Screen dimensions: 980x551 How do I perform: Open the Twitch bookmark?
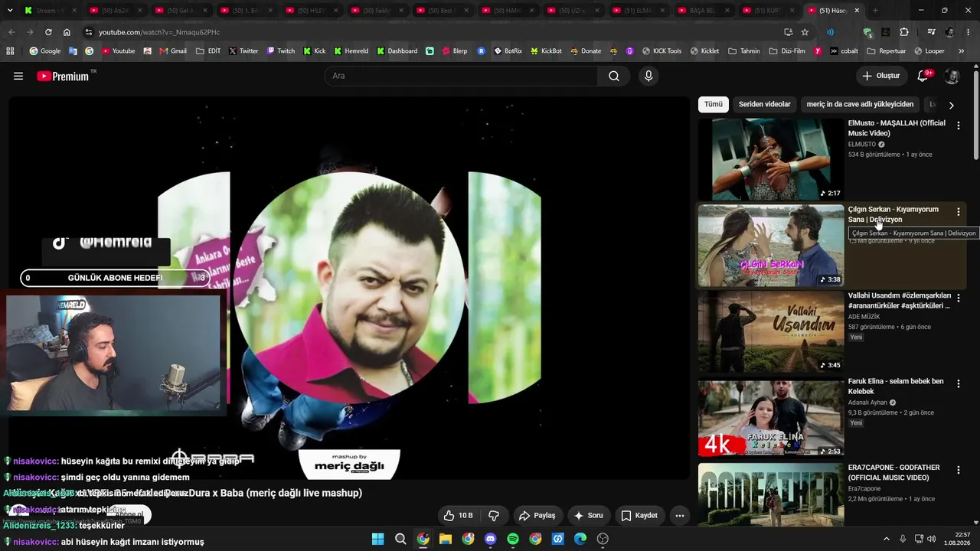tap(280, 51)
